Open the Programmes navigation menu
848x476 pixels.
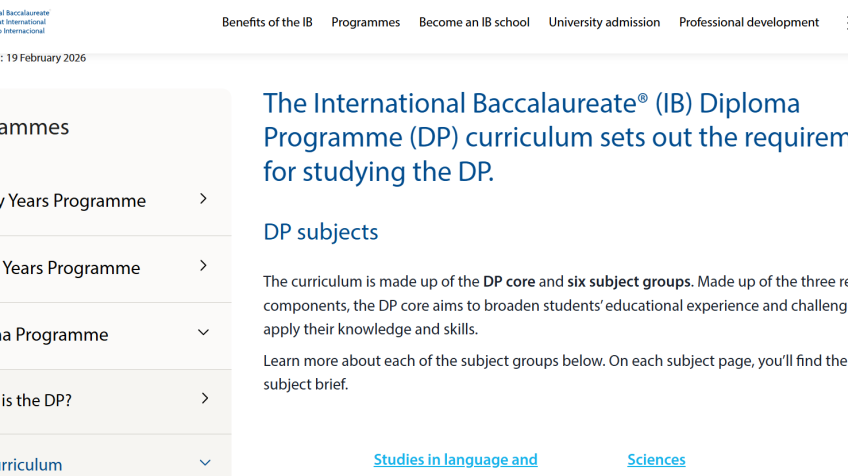coord(365,22)
